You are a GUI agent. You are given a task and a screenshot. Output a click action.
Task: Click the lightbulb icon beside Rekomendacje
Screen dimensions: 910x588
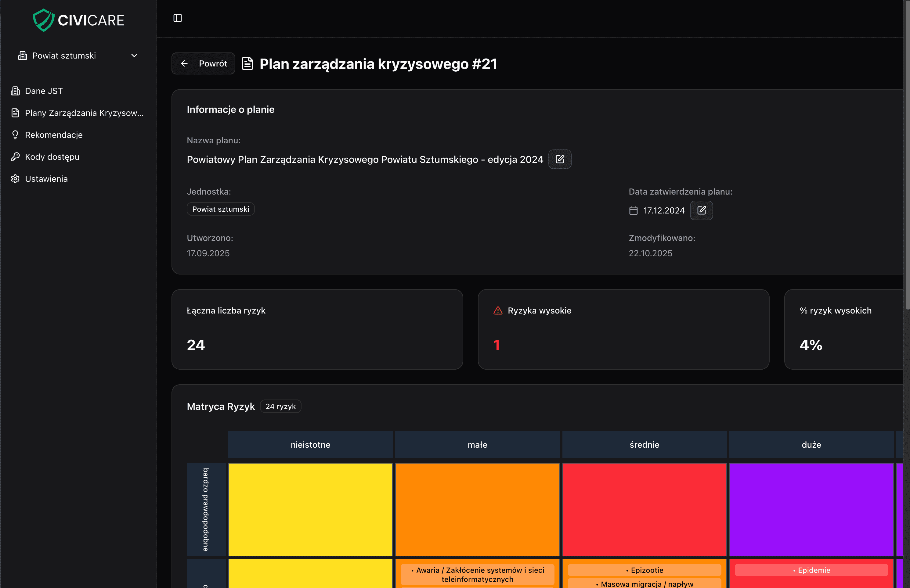tap(15, 135)
